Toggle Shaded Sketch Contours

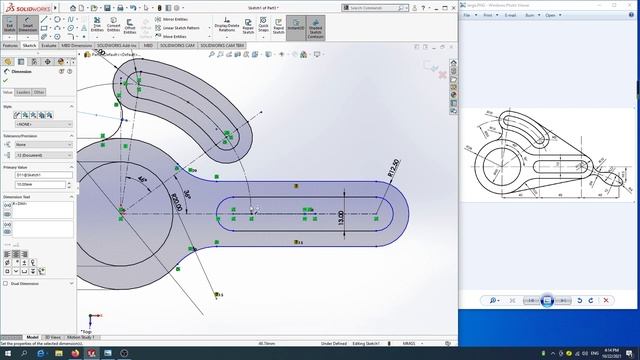pyautogui.click(x=316, y=27)
